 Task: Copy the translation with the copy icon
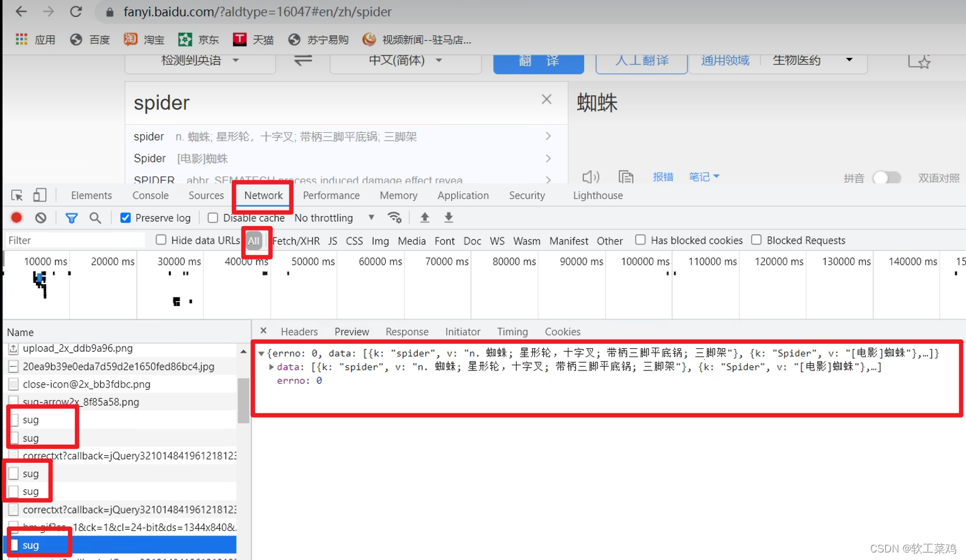(626, 177)
